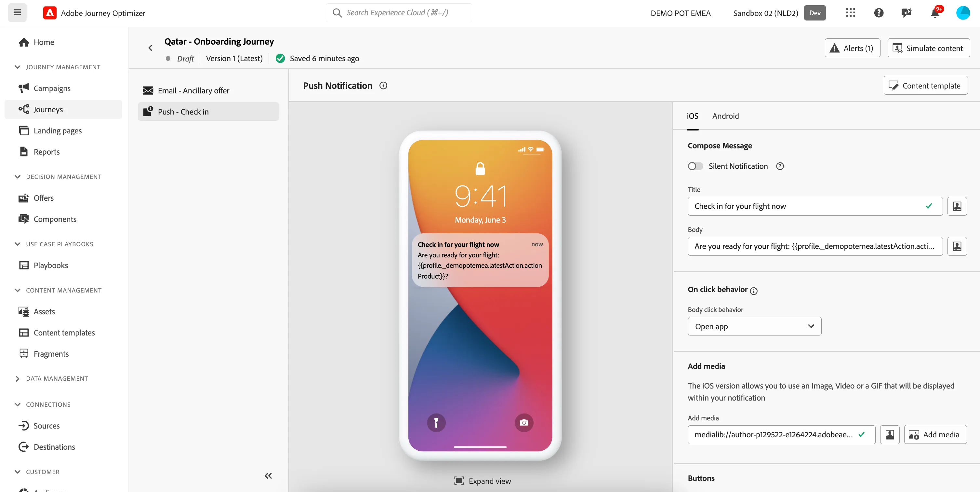Open personalization editor for media URL
The image size is (980, 492).
coord(890,435)
